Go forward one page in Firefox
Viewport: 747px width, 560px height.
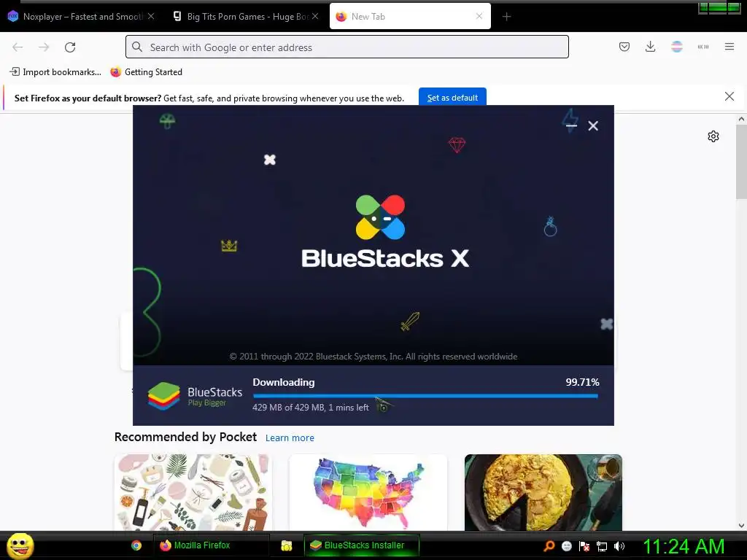click(44, 47)
